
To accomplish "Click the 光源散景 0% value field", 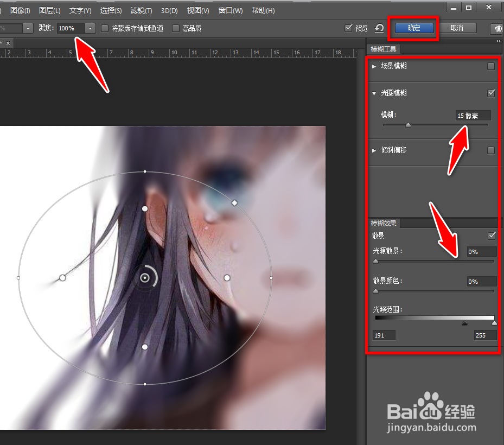I will click(482, 252).
